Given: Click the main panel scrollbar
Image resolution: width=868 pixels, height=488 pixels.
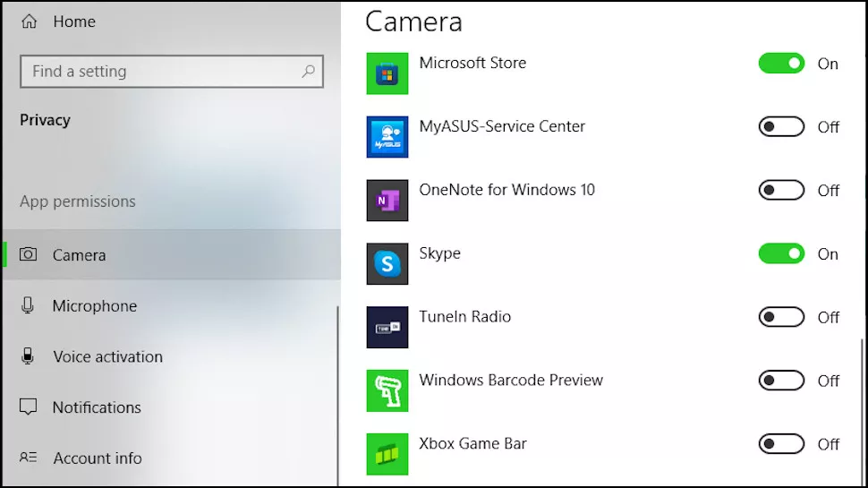Looking at the screenshot, I should click(863, 413).
